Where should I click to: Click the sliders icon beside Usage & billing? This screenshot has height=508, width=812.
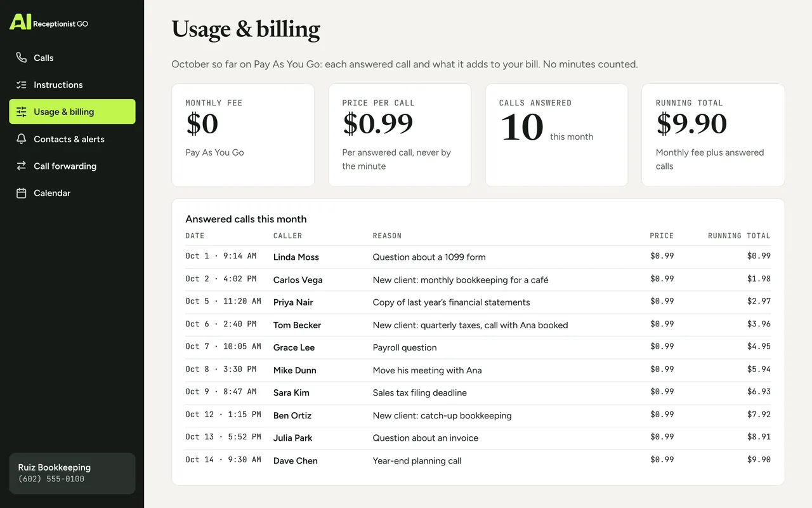[22, 112]
